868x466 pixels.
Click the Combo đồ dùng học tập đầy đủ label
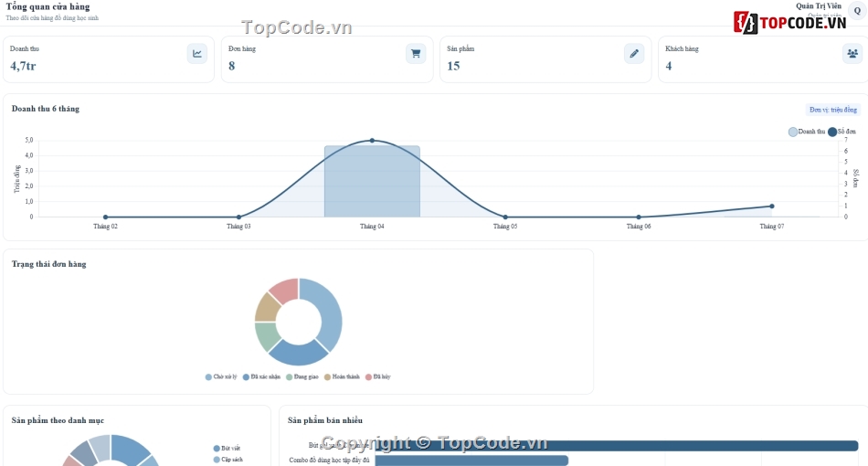pyautogui.click(x=329, y=461)
